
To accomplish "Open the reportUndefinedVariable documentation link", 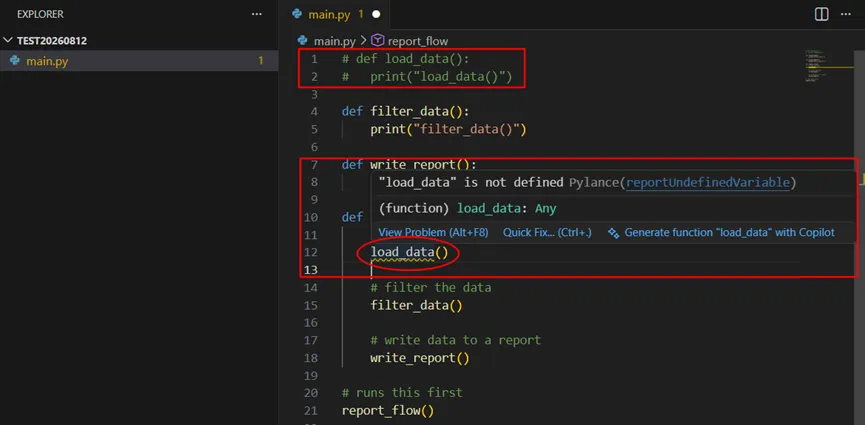I will coord(708,183).
